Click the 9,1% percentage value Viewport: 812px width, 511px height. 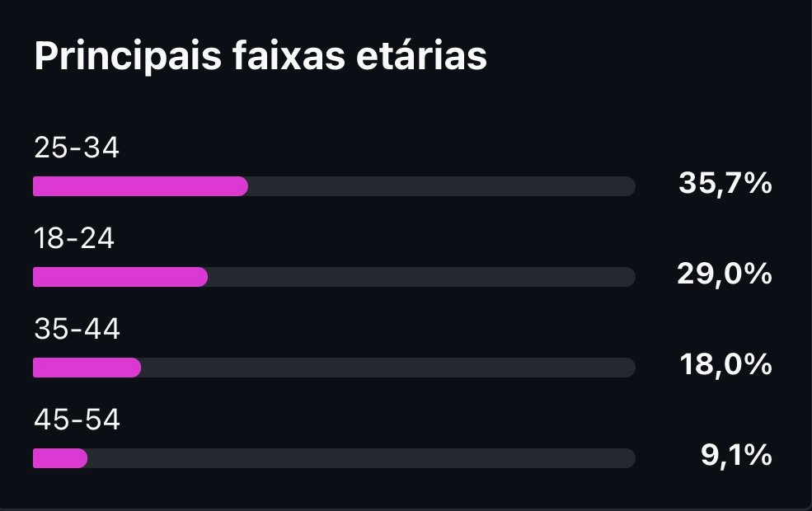tap(736, 455)
